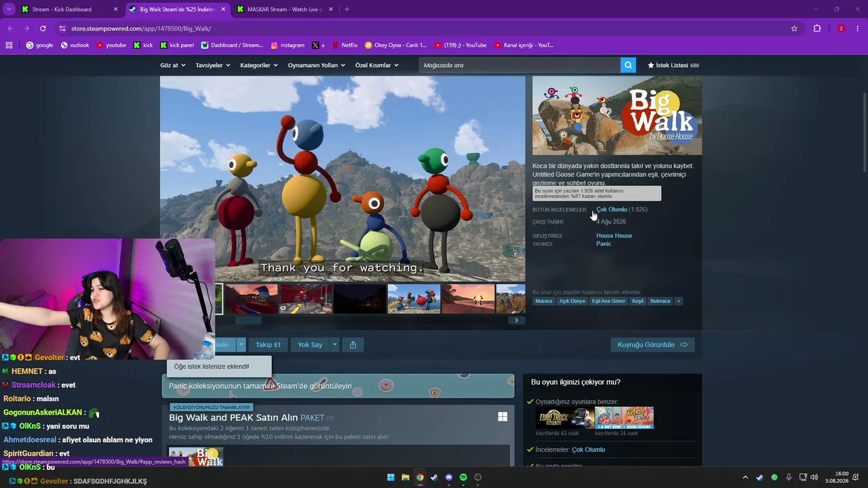The width and height of the screenshot is (868, 488).
Task: Click Kuyruğu Görüntüle button
Action: coord(652,345)
